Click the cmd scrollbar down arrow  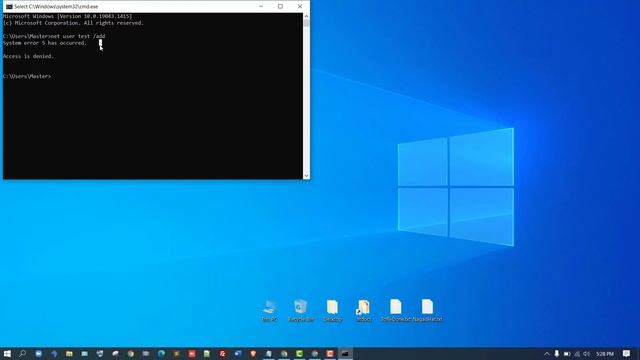tap(306, 176)
